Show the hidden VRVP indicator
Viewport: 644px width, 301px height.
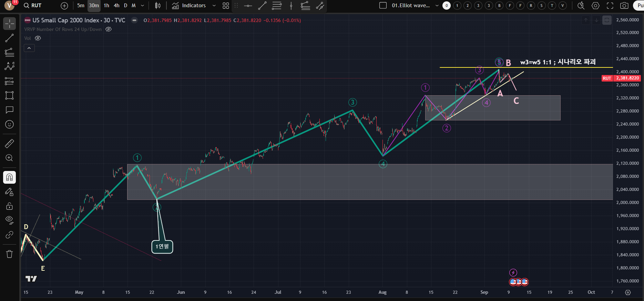109,29
